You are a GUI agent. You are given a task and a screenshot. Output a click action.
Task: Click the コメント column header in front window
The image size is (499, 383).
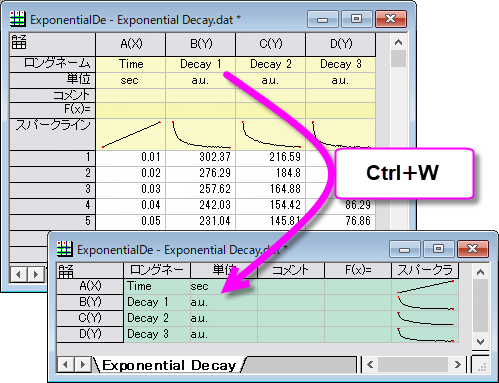[291, 270]
